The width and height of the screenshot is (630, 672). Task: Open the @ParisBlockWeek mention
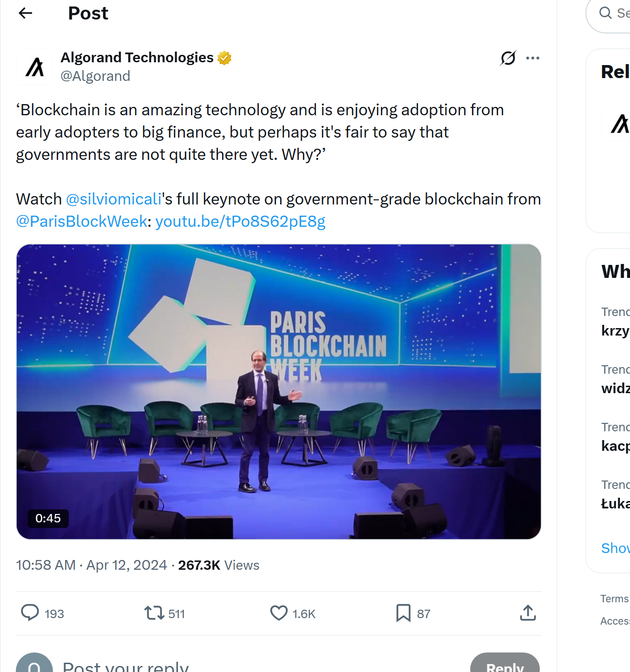81,222
